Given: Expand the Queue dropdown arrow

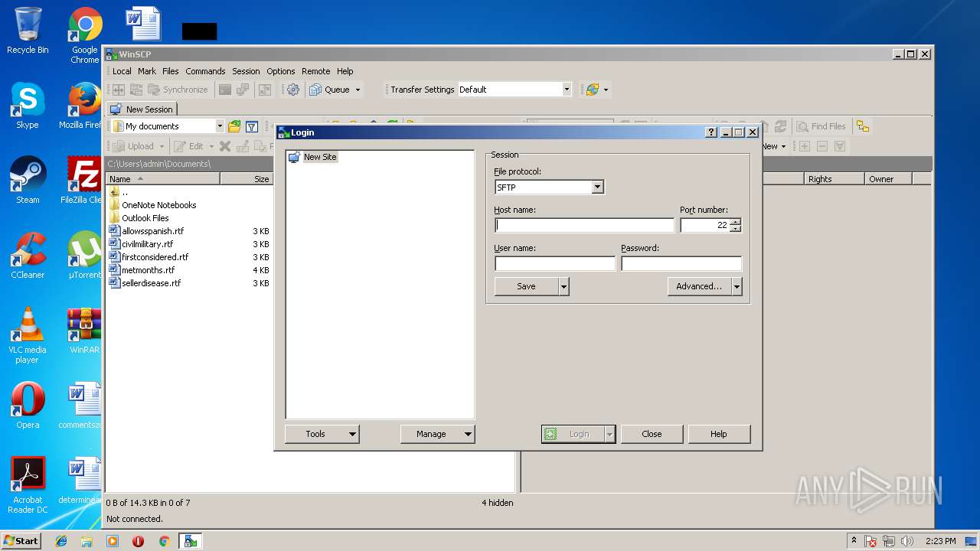Looking at the screenshot, I should (x=358, y=90).
